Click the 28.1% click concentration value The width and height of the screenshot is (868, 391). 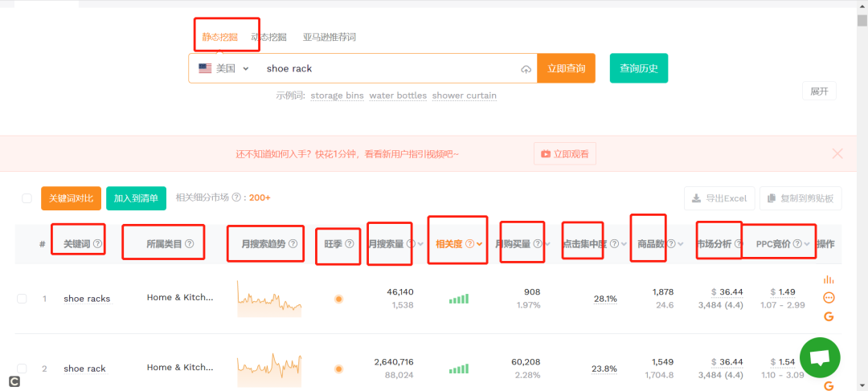point(605,299)
